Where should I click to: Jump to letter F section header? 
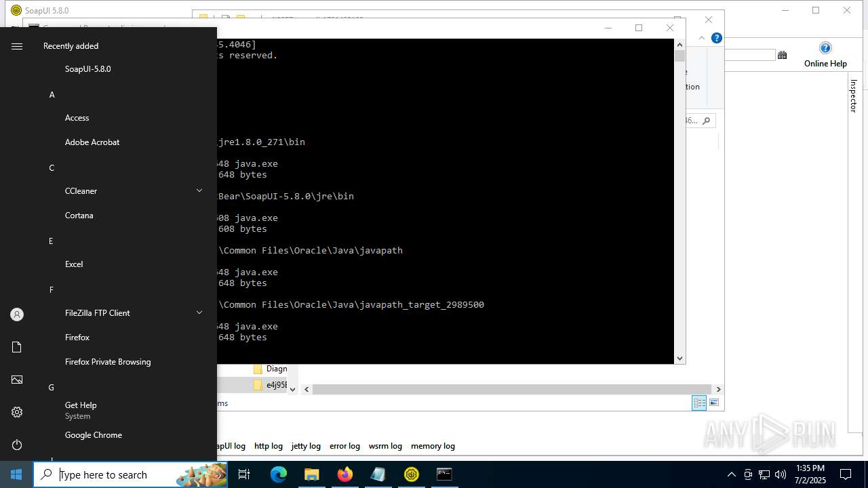(51, 290)
